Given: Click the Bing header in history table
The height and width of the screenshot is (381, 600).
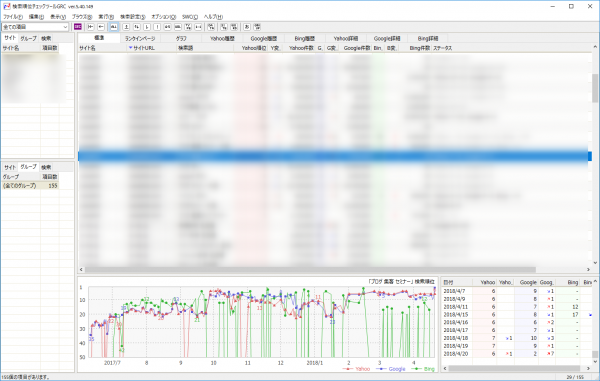Looking at the screenshot, I should coord(567,282).
